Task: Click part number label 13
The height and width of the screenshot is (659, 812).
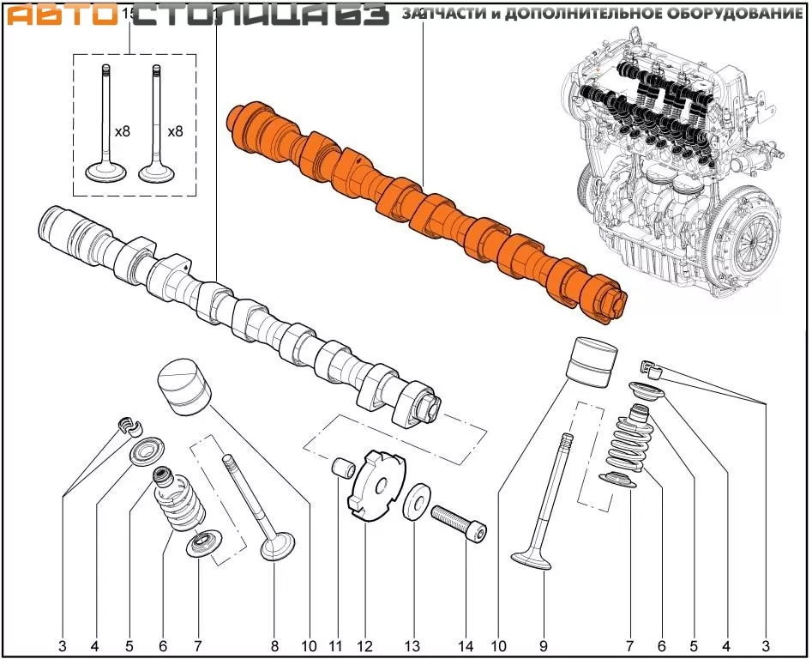Action: point(415,645)
